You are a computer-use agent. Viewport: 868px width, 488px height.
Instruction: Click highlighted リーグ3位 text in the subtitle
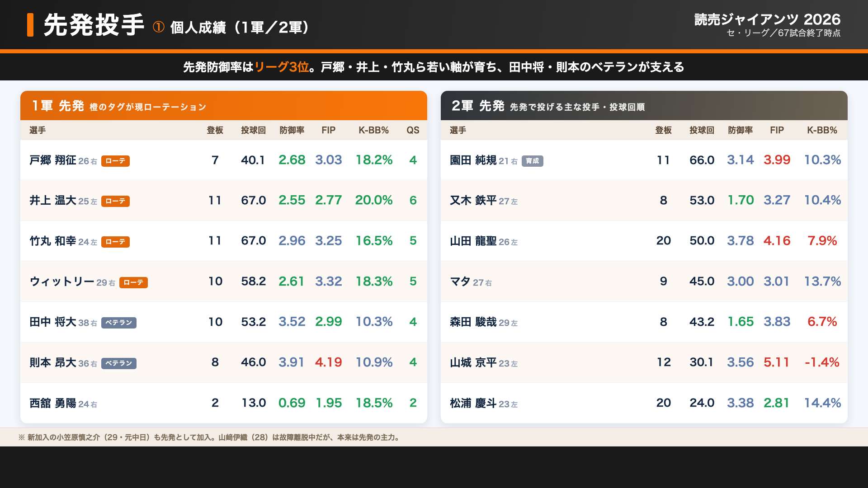282,67
